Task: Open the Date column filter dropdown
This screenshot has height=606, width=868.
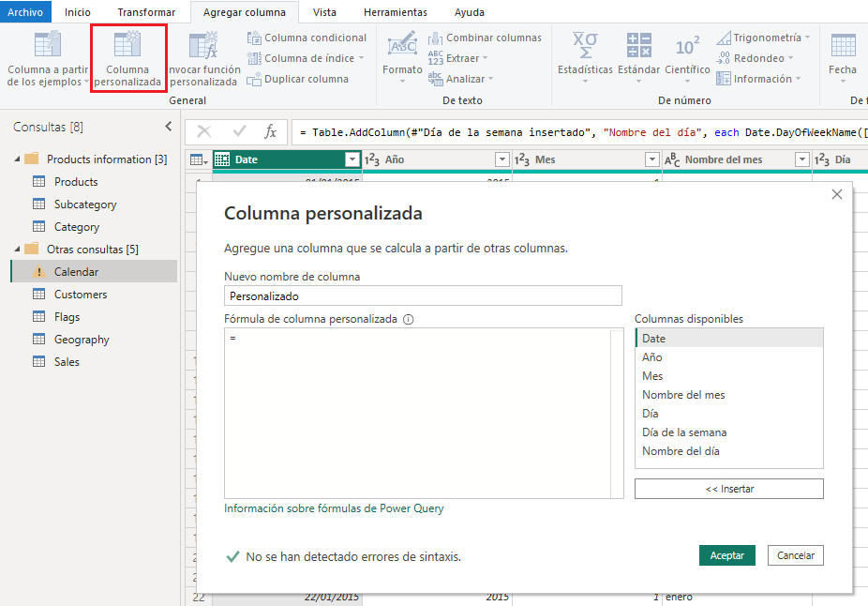Action: pos(352,159)
